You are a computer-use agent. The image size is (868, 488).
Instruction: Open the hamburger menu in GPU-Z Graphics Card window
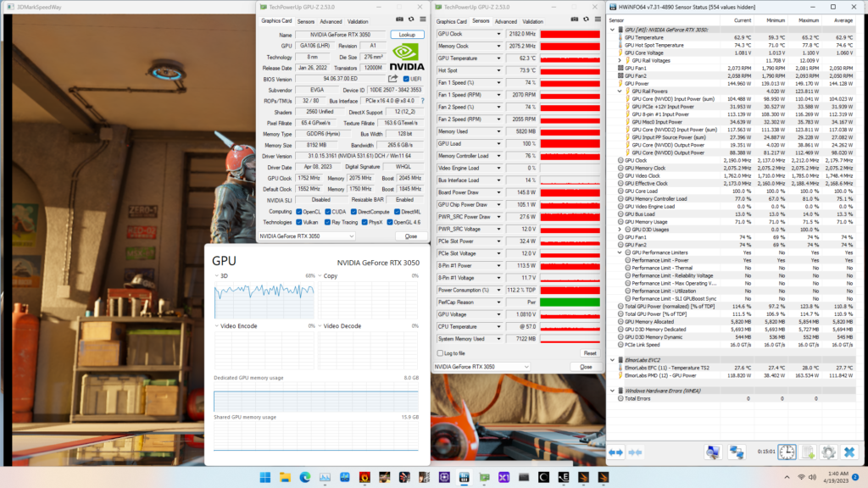coord(423,19)
